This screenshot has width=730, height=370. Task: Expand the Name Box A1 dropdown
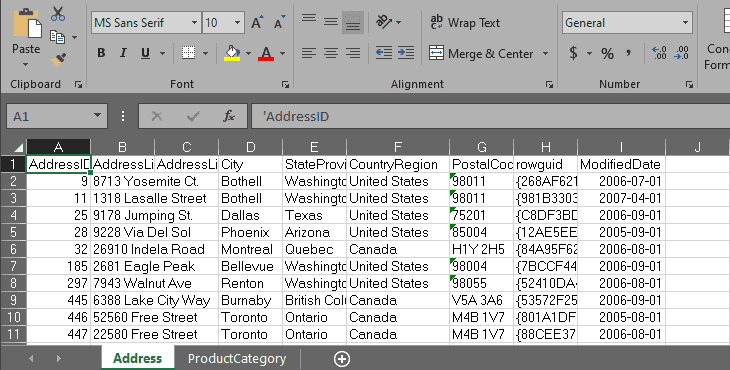[97, 115]
